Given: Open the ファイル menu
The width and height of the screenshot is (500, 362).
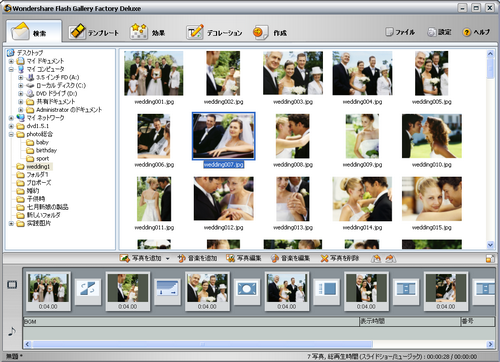Looking at the screenshot, I should tap(400, 32).
